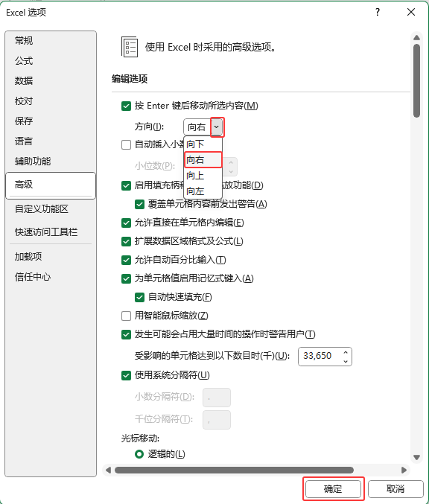Viewport: 429px width, 504px height.
Task: Click the horizontal scrollbar right arrow
Action: pyautogui.click(x=404, y=470)
